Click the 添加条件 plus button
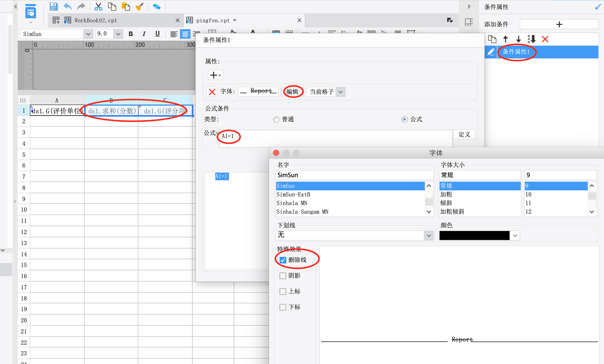The image size is (604, 364). coord(559,24)
